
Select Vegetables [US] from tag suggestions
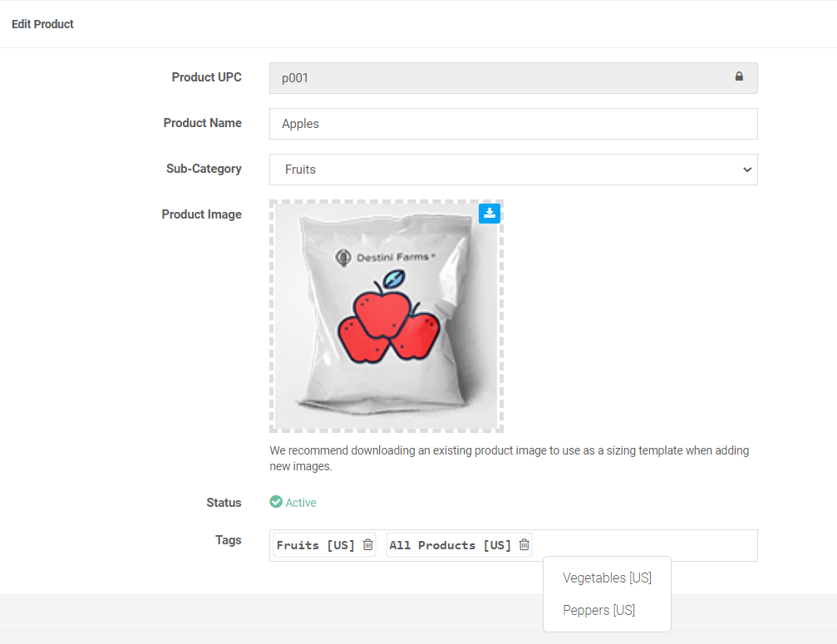coord(607,578)
